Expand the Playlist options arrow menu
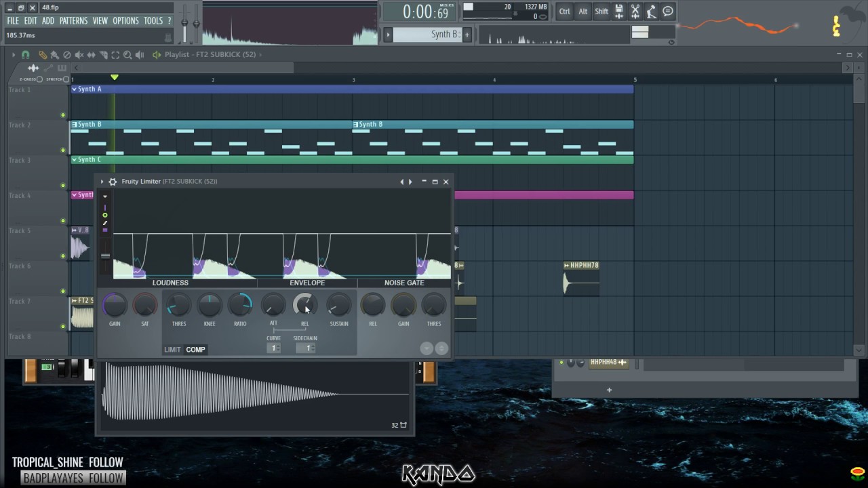This screenshot has height=488, width=868. pos(13,55)
